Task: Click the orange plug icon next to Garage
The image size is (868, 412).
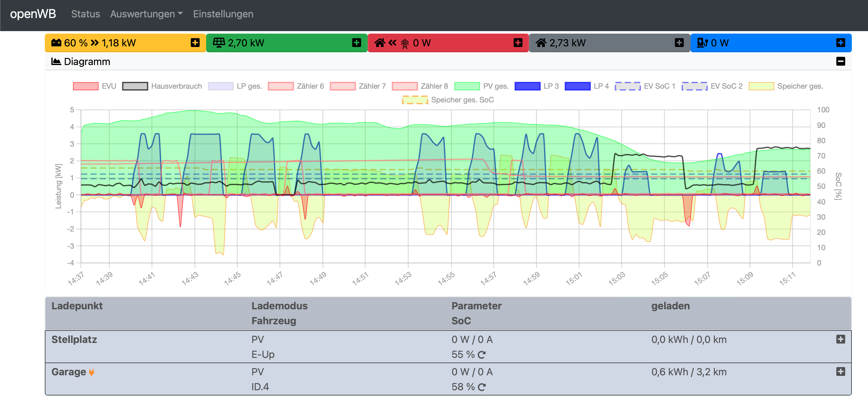Action: 92,372
